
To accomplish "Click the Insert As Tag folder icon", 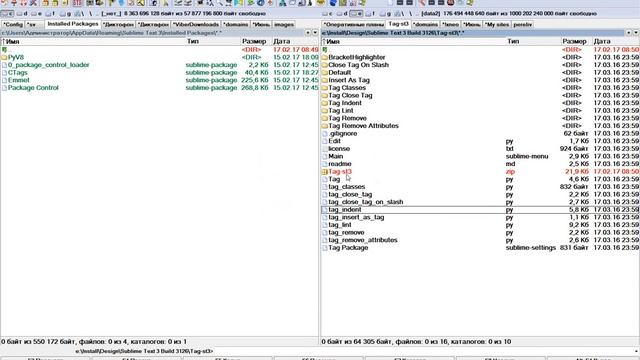I will click(x=325, y=80).
